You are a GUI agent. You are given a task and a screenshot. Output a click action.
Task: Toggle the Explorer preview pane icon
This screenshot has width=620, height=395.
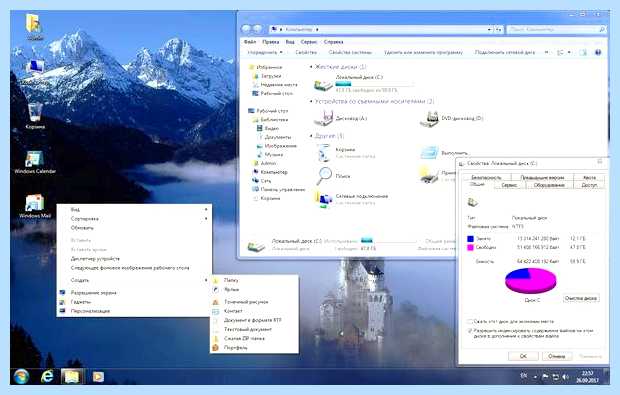coord(583,52)
